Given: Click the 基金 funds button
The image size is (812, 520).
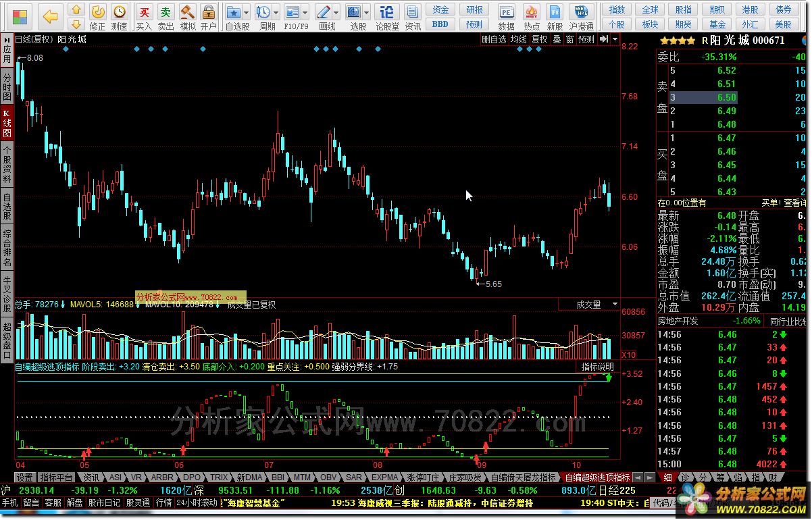Looking at the screenshot, I should (717, 24).
